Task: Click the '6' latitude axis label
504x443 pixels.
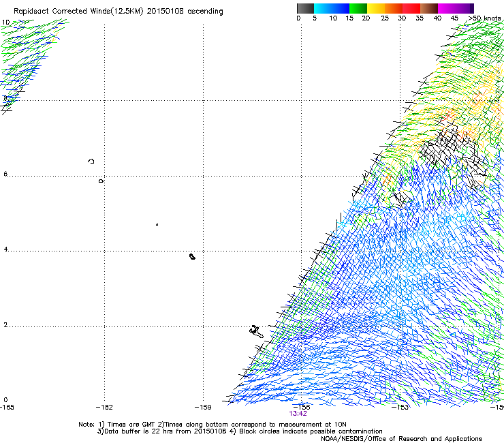Action: click(5, 174)
